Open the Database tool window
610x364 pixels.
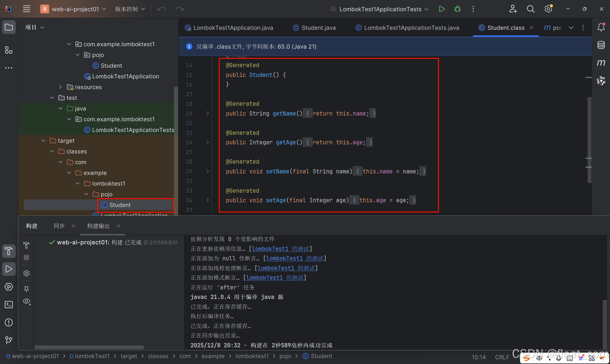[x=601, y=45]
